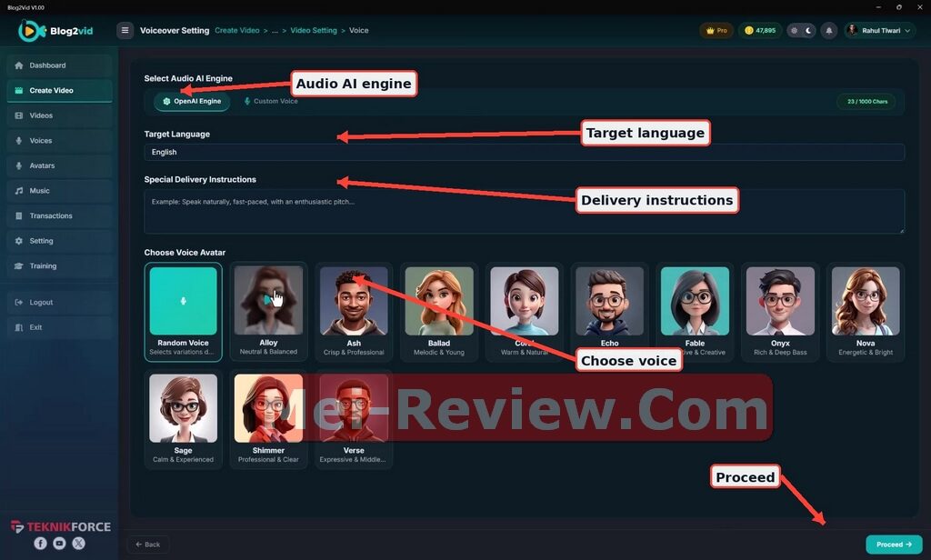Open the hamburger menu icon
Image resolution: width=931 pixels, height=560 pixels.
click(125, 30)
